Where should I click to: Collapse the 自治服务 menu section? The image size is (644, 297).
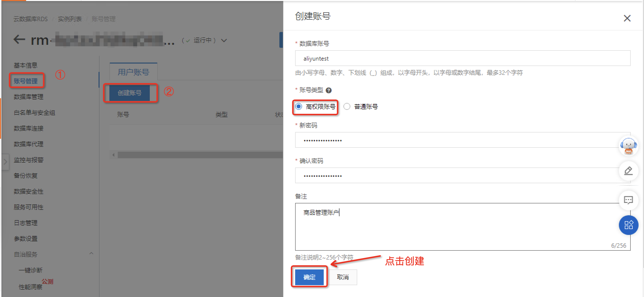[91, 253]
